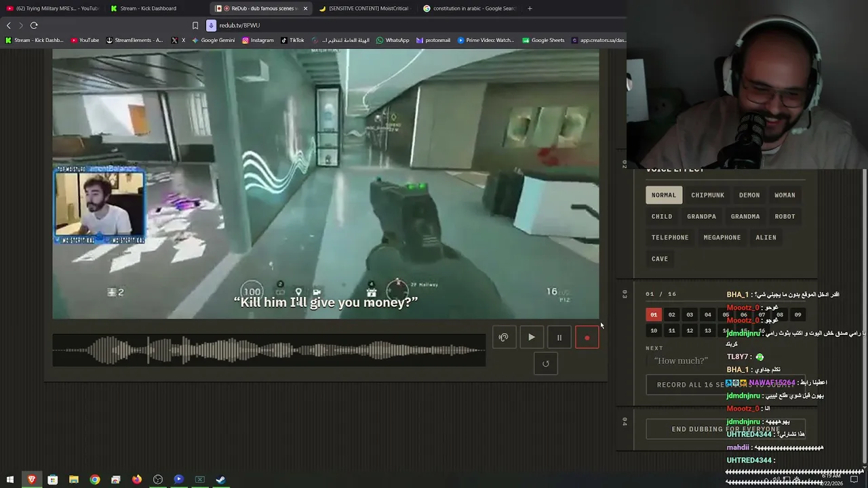Select the Normal voice effect
This screenshot has width=868, height=488.
click(x=664, y=195)
